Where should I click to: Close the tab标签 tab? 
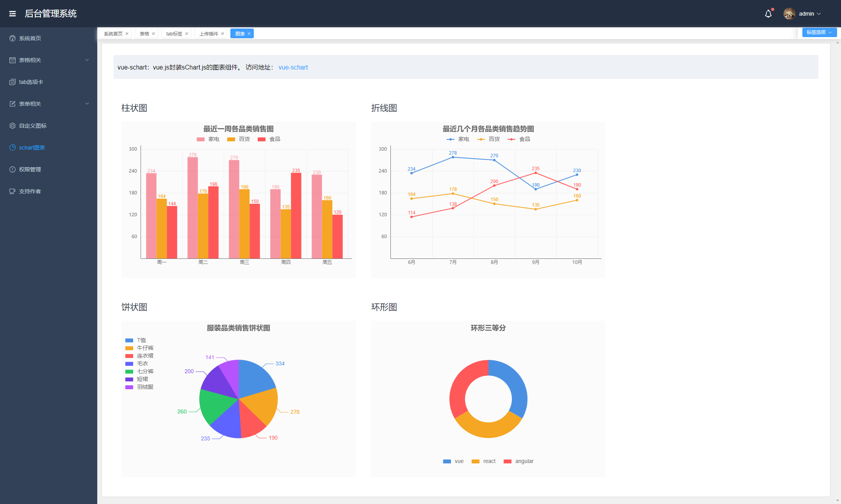(187, 34)
